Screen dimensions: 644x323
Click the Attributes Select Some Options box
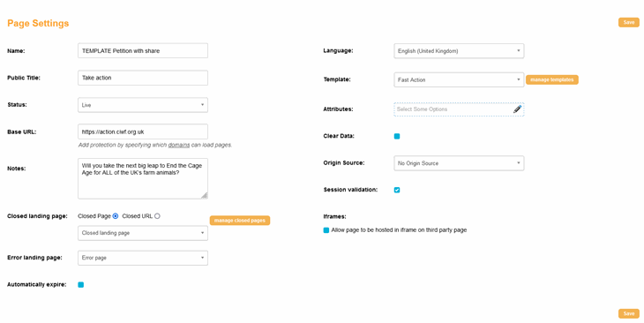click(459, 109)
